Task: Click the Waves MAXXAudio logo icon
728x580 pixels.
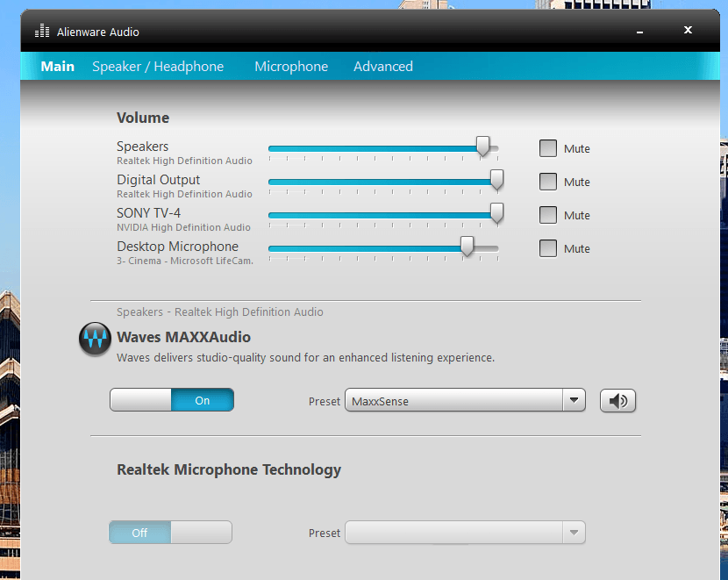Action: pyautogui.click(x=95, y=339)
